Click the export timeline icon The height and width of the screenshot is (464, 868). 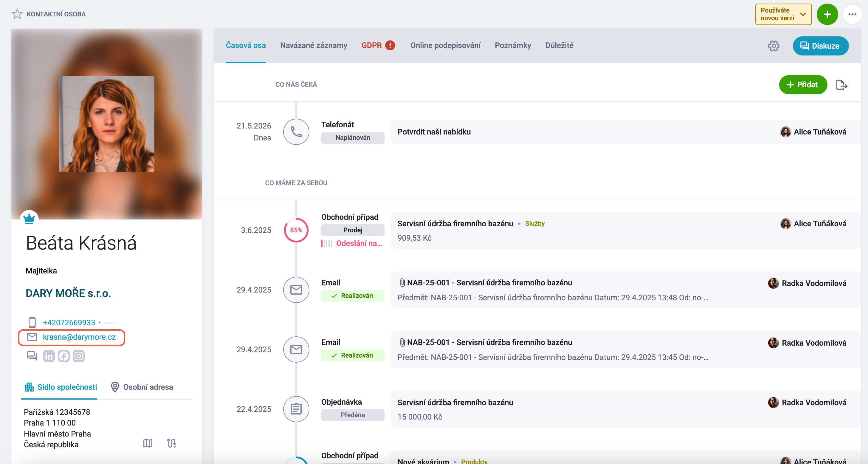(x=841, y=85)
